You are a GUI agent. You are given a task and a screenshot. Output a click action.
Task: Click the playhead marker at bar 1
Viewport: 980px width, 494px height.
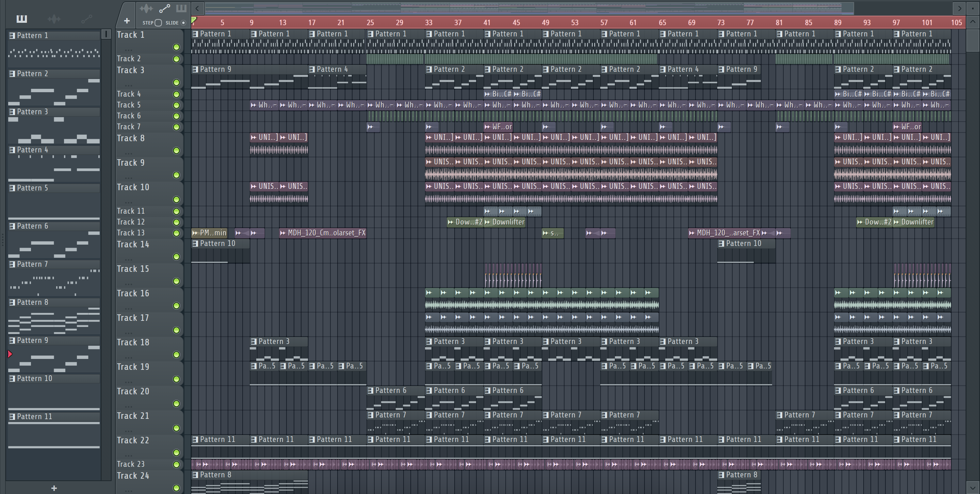tap(194, 20)
